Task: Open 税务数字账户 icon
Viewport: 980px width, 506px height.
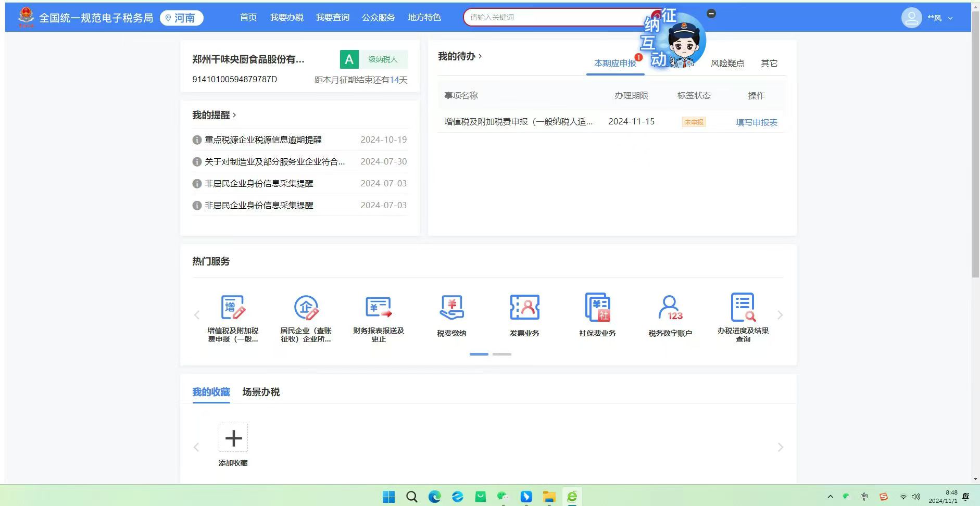Action: [x=670, y=308]
